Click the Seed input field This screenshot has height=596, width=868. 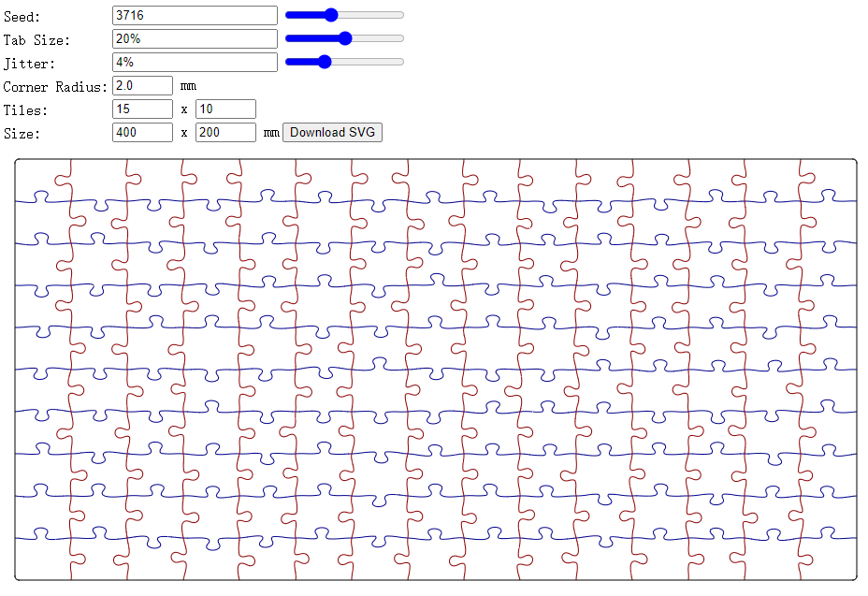point(195,16)
